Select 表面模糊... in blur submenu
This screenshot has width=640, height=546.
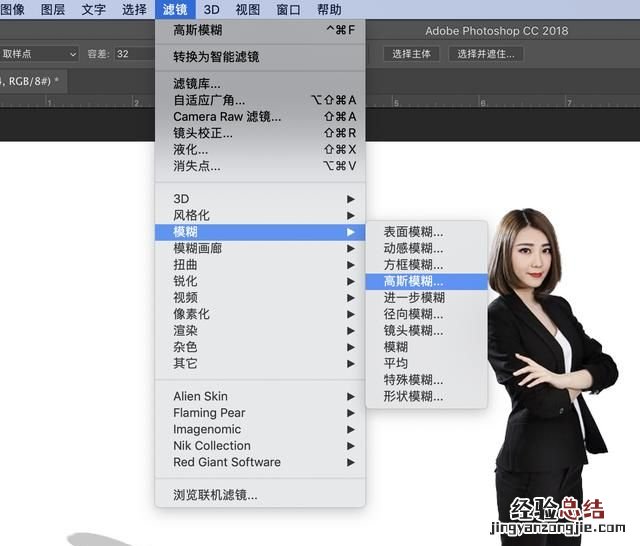427,232
